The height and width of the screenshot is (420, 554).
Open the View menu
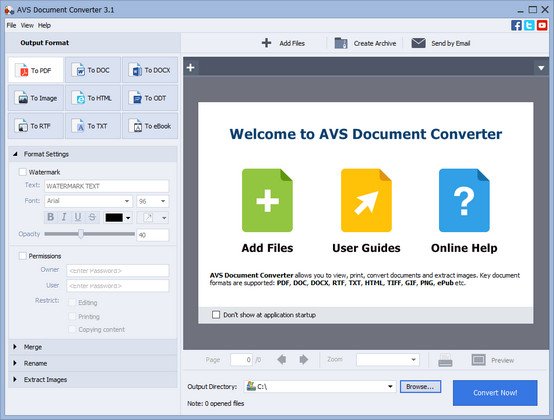pos(27,25)
